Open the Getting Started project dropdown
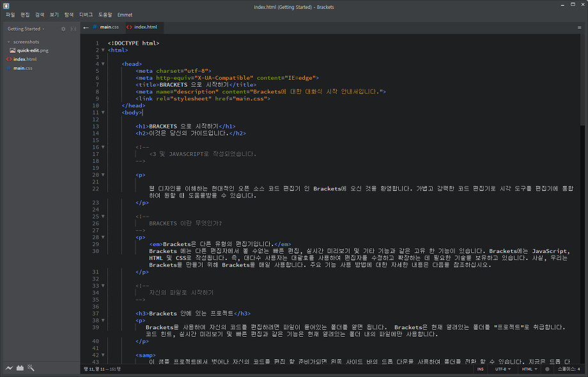 [26, 29]
